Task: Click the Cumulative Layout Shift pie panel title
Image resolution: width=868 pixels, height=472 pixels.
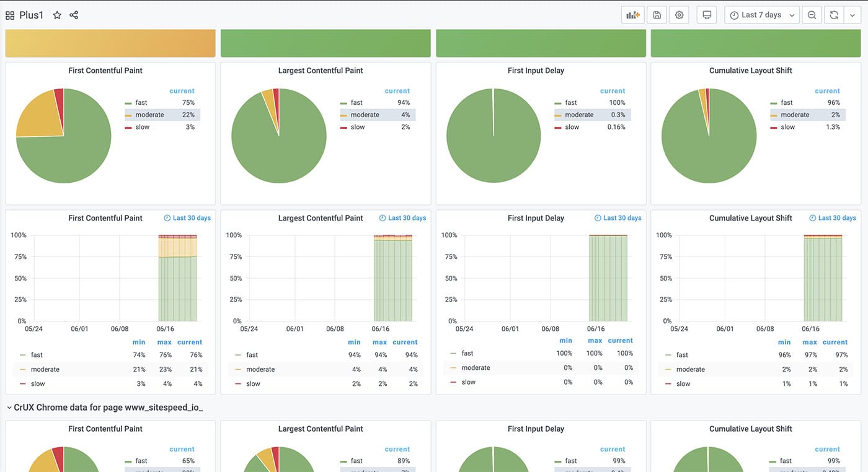Action: [751, 71]
